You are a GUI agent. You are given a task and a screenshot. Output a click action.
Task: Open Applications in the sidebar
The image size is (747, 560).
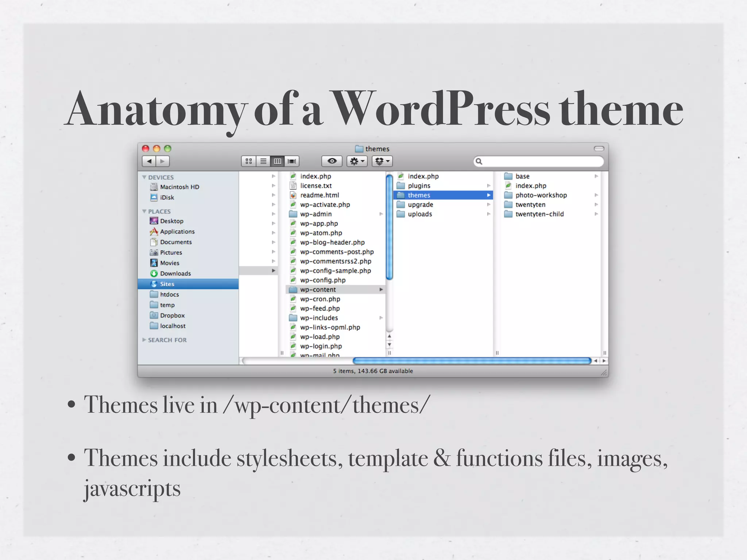pyautogui.click(x=172, y=232)
